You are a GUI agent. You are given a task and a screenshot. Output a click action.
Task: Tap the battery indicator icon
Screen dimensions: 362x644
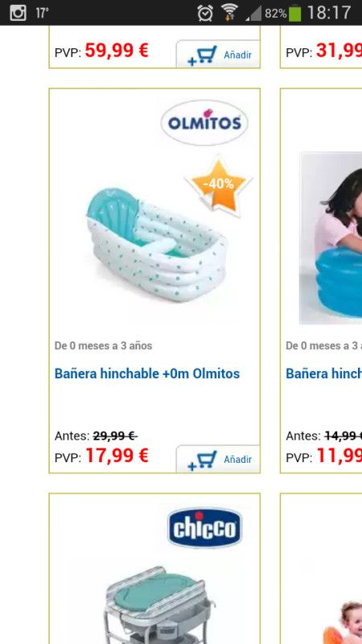294,13
